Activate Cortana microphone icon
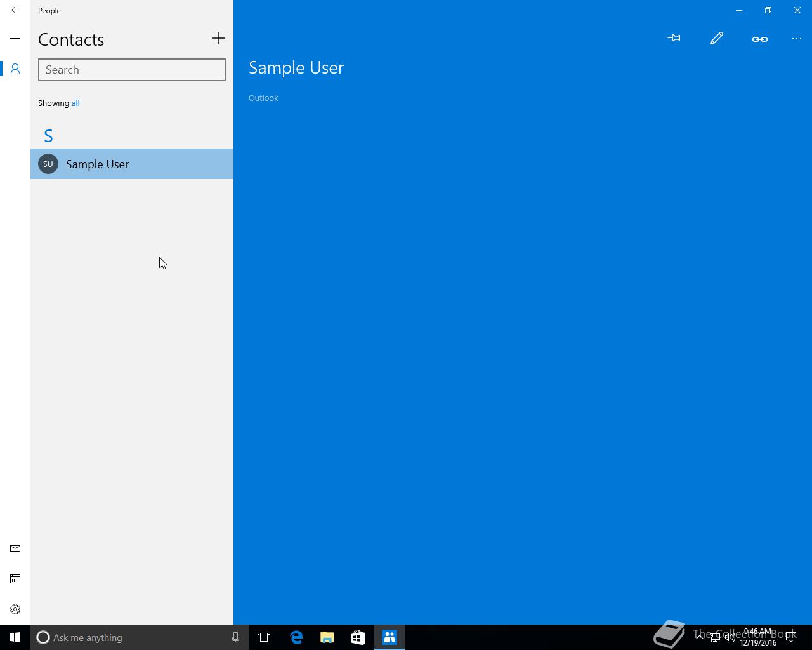 point(235,637)
